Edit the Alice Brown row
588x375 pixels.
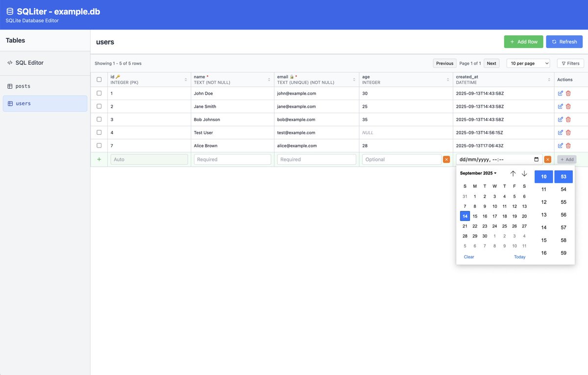coord(561,146)
